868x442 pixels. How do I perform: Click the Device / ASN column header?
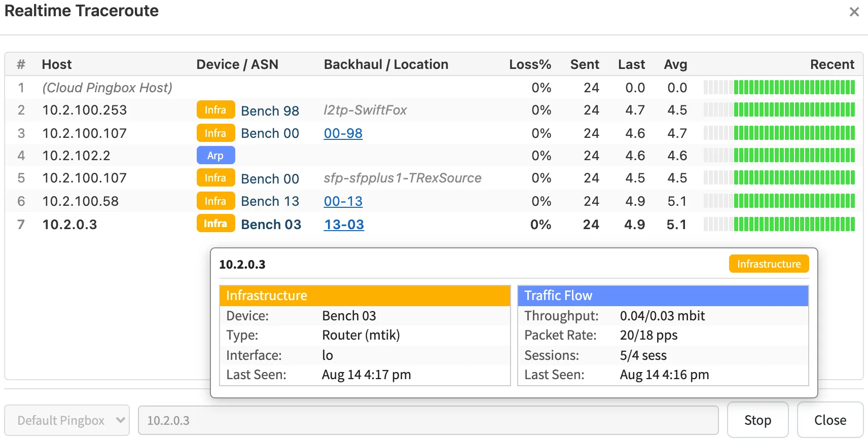(237, 64)
